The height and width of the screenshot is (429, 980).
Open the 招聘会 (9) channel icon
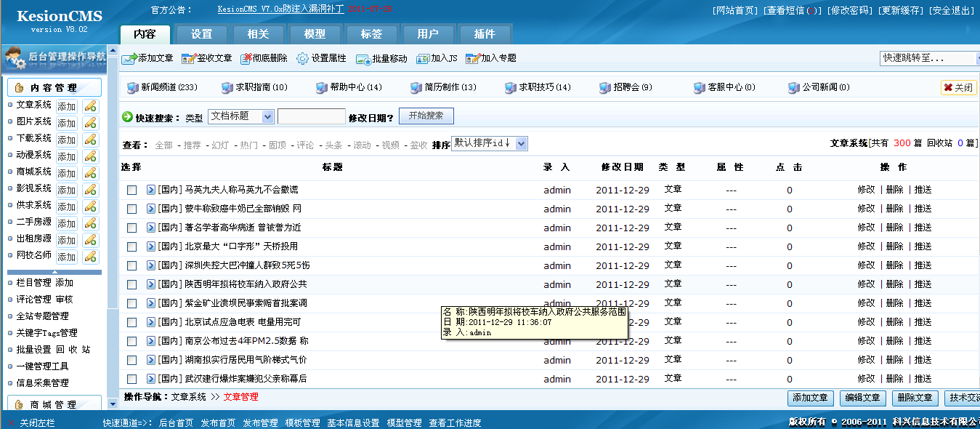pyautogui.click(x=605, y=87)
